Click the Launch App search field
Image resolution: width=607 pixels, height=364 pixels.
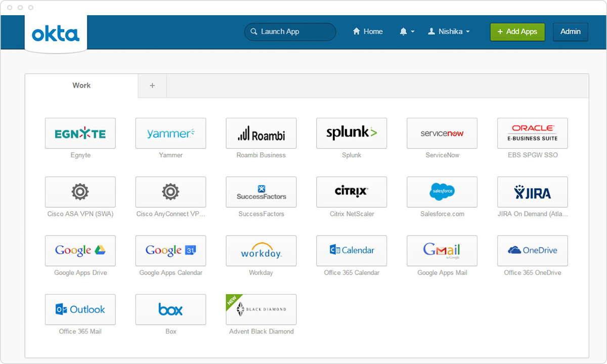pos(290,31)
